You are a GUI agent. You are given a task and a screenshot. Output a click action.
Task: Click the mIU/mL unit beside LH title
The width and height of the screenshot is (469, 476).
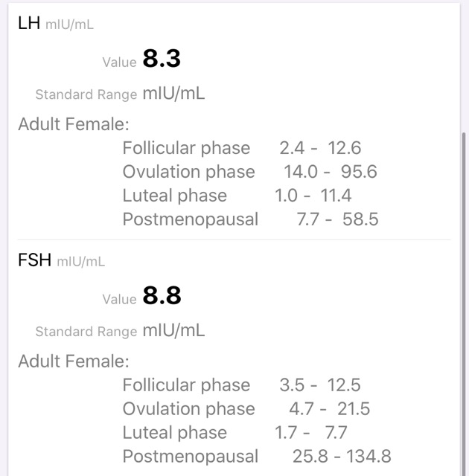click(x=69, y=25)
